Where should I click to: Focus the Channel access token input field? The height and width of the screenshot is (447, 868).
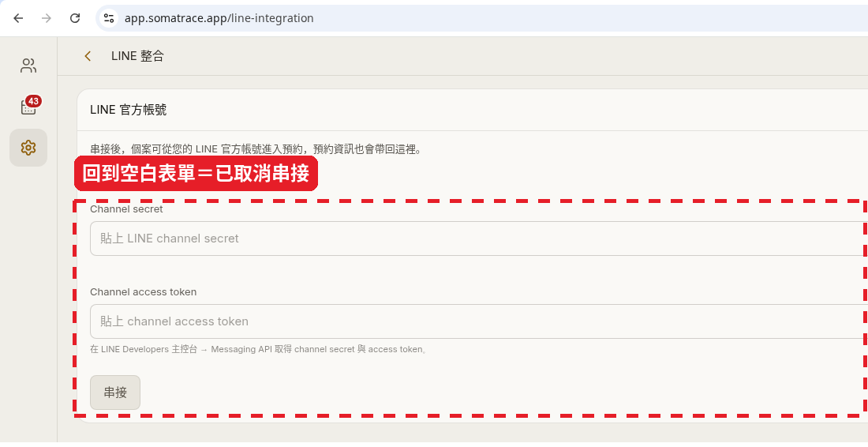(x=479, y=321)
